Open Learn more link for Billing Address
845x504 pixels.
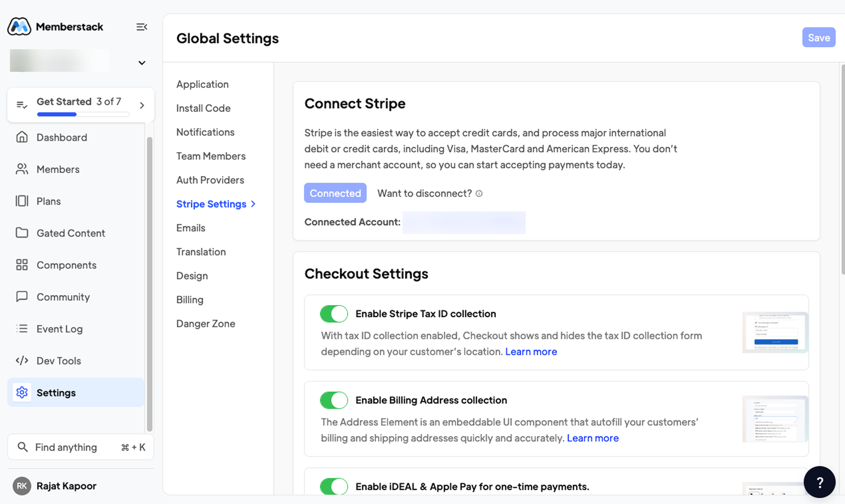click(x=593, y=438)
